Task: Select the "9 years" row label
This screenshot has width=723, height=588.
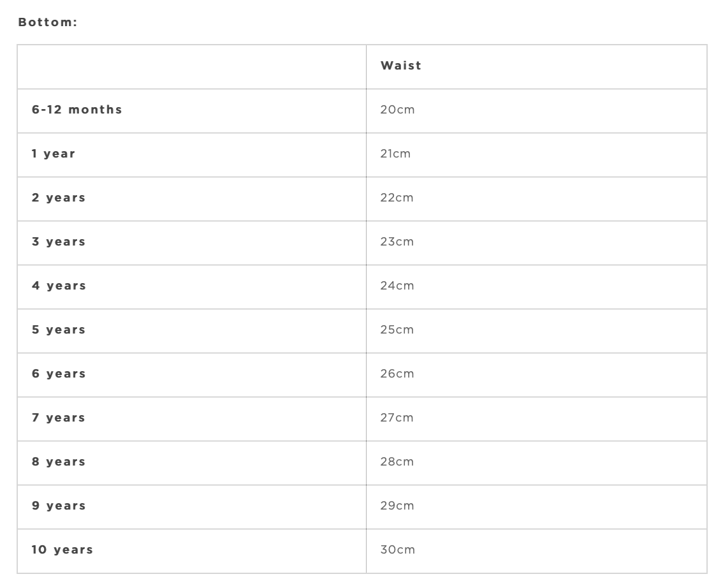Action: [x=59, y=506]
